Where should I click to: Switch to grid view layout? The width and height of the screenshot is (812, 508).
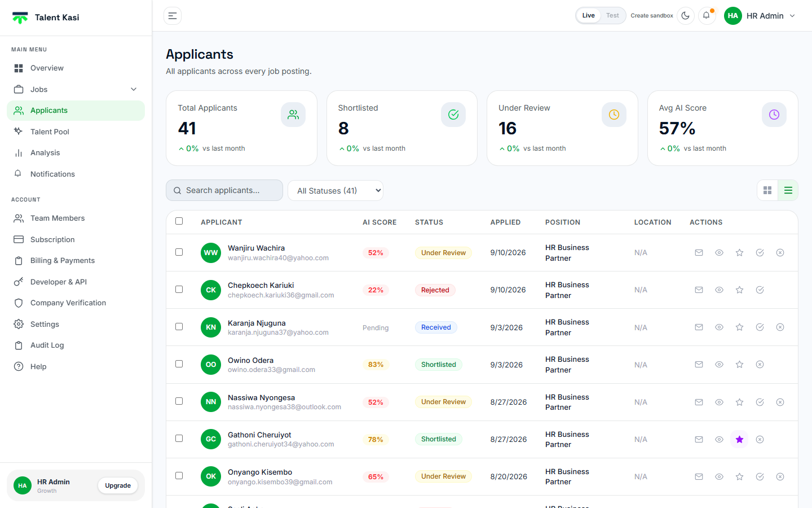[x=767, y=191]
